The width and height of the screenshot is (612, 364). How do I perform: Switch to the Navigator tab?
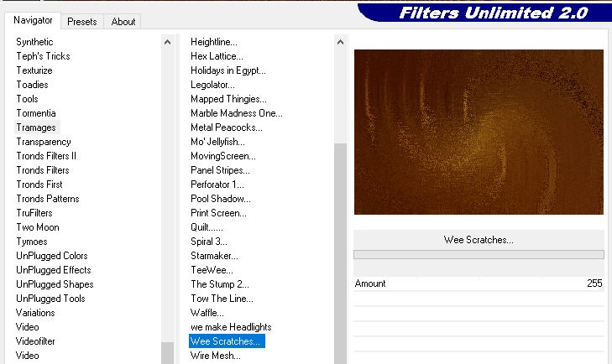pyautogui.click(x=33, y=21)
